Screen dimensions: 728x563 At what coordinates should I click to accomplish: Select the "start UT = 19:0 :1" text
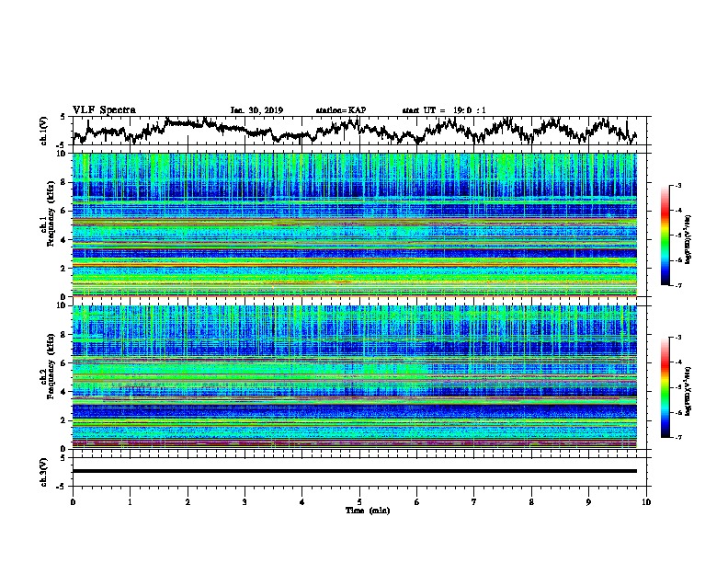pos(444,110)
